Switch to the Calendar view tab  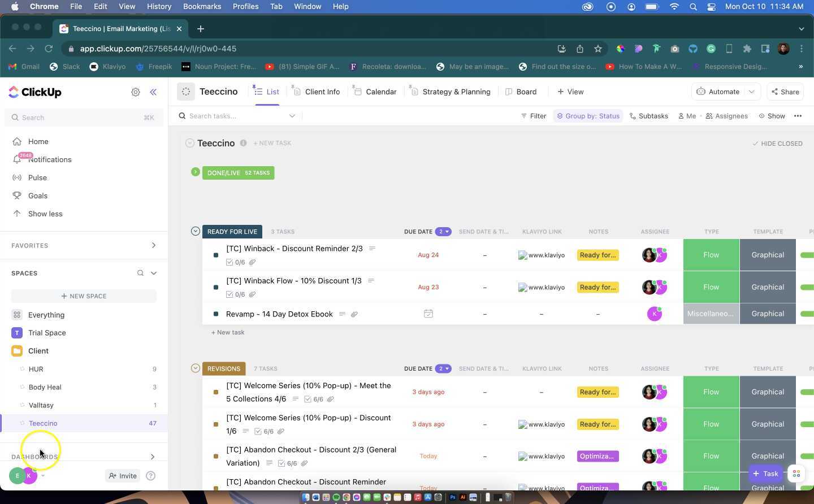pyautogui.click(x=375, y=92)
